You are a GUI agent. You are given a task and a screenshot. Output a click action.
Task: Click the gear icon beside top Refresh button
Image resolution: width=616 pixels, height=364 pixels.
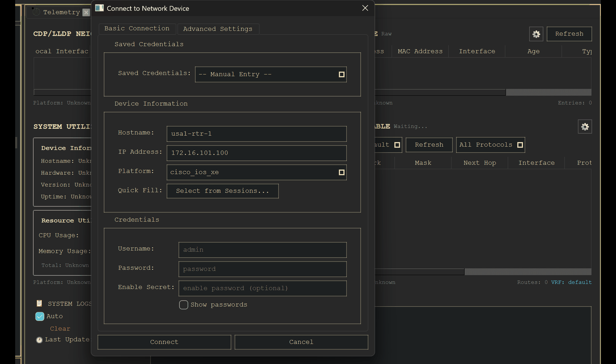(536, 34)
